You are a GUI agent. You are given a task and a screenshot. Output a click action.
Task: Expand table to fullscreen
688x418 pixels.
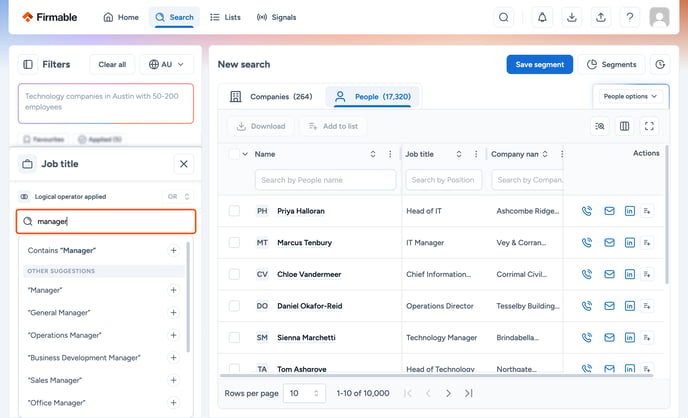click(649, 126)
